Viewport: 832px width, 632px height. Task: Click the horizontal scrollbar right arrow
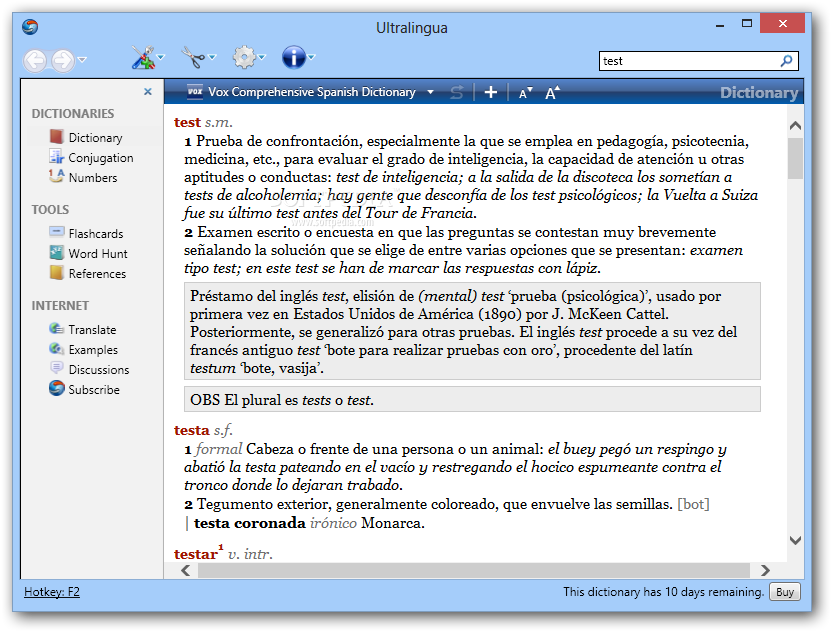click(765, 570)
